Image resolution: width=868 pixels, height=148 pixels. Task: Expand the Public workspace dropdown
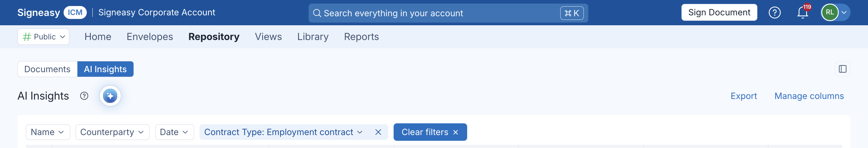(x=43, y=37)
